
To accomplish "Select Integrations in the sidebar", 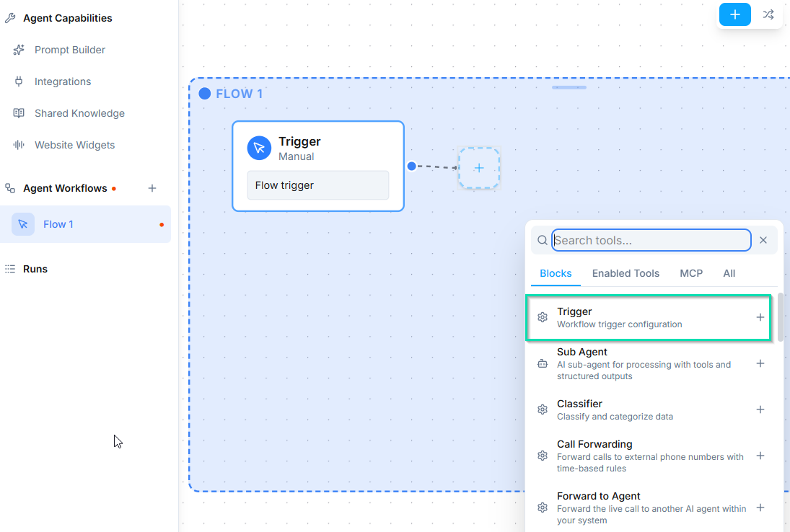I will click(x=63, y=81).
